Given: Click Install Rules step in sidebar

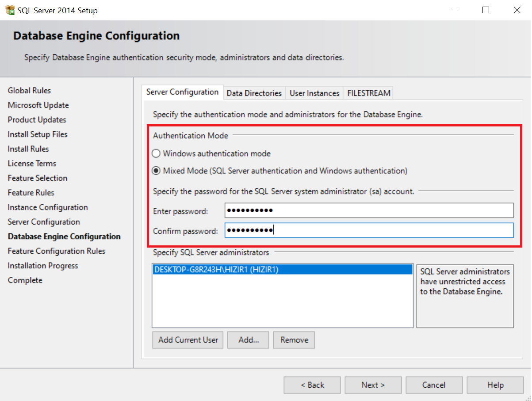Looking at the screenshot, I should tap(28, 149).
